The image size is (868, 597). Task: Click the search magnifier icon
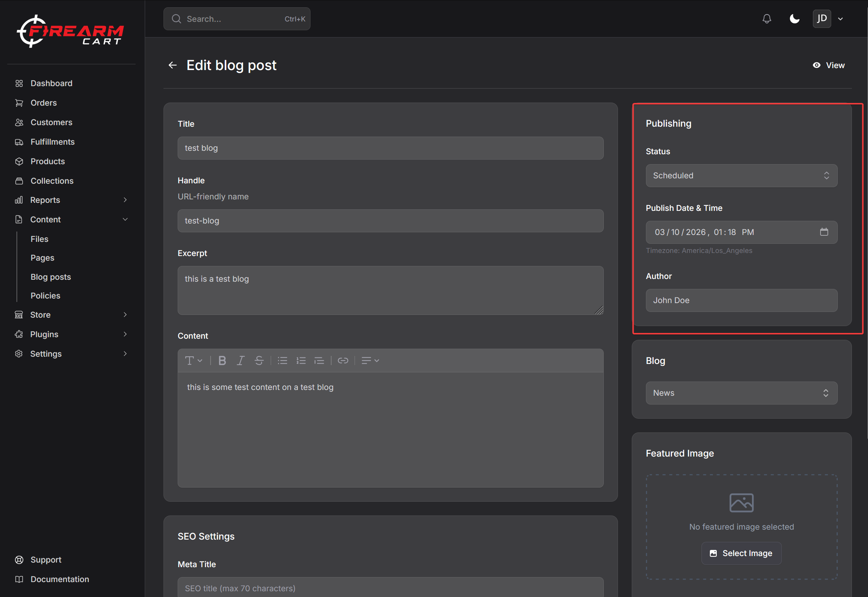pyautogui.click(x=176, y=19)
